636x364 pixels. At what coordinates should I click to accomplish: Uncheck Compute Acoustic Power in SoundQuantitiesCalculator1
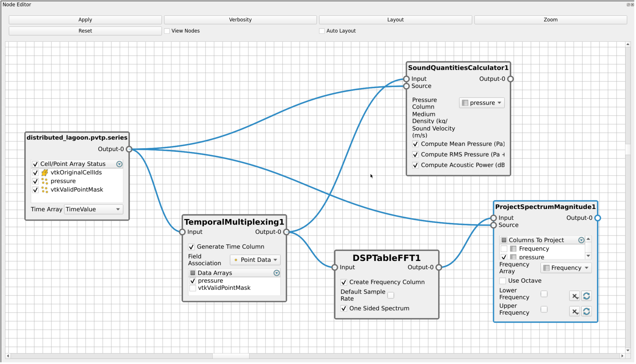[415, 165]
